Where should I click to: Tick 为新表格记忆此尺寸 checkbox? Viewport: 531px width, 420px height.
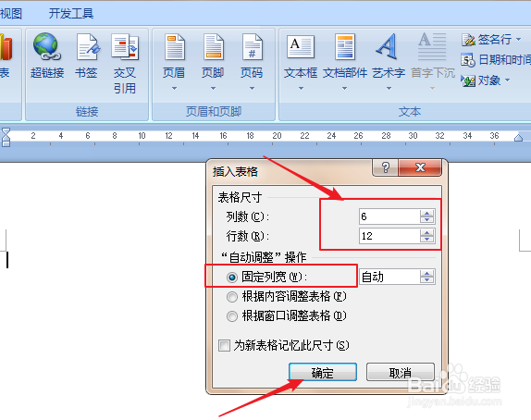(x=224, y=346)
